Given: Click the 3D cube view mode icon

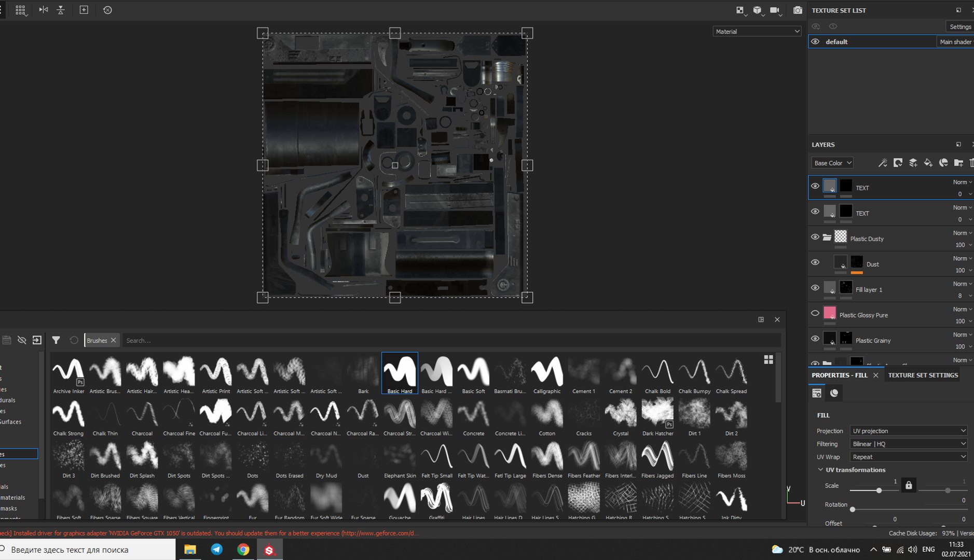Looking at the screenshot, I should point(757,10).
